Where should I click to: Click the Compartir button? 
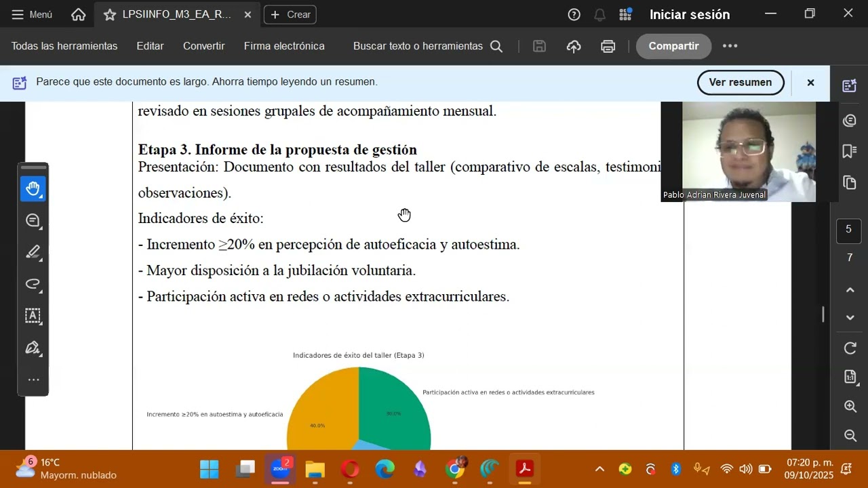pos(673,46)
